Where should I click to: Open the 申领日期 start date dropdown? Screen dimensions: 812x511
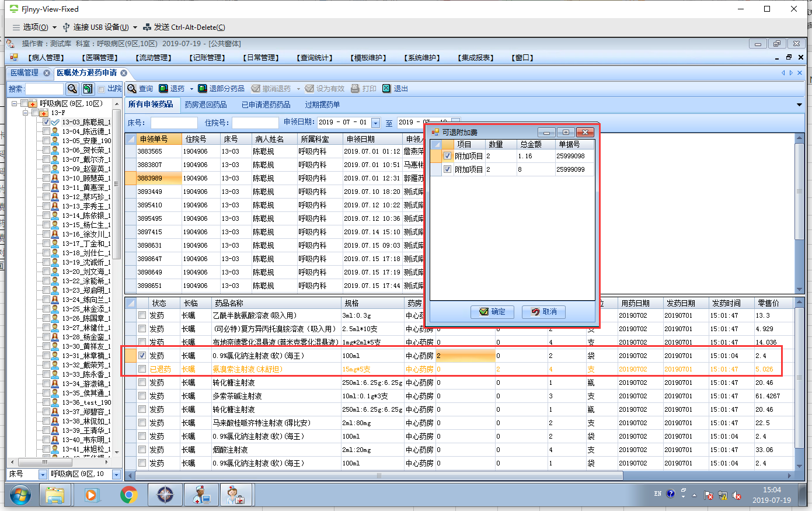(375, 123)
